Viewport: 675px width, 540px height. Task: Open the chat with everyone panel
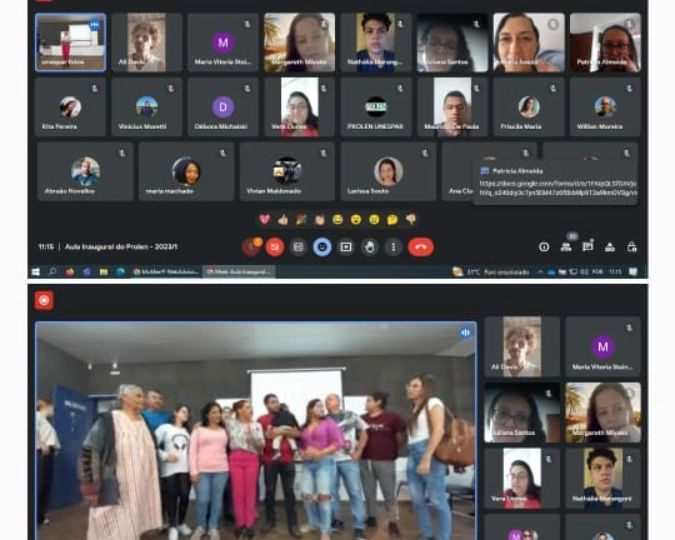pyautogui.click(x=588, y=247)
